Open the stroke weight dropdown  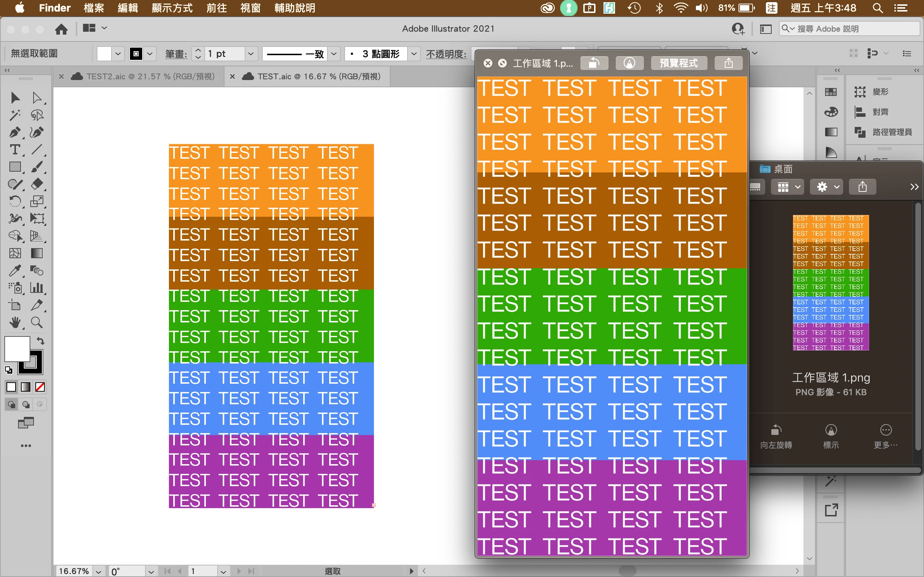(x=251, y=54)
